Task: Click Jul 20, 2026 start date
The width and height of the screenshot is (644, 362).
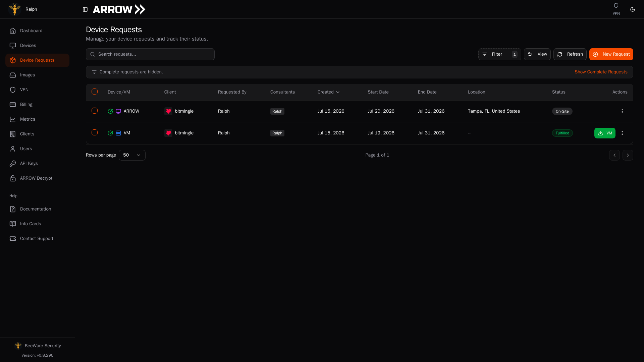Action: click(381, 111)
